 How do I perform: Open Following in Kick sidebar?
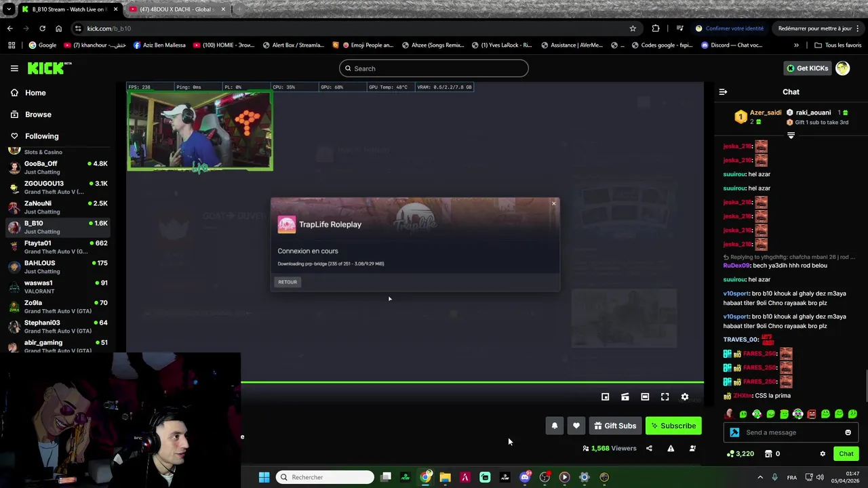tap(41, 136)
